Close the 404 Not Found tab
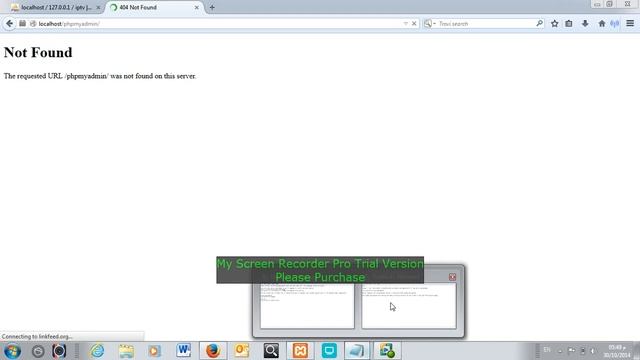This screenshot has width=640, height=360. pyautogui.click(x=197, y=7)
